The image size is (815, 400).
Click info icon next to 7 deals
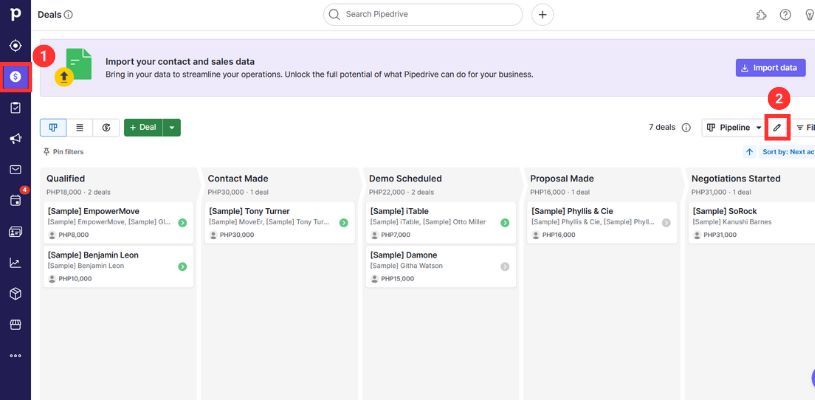click(686, 127)
